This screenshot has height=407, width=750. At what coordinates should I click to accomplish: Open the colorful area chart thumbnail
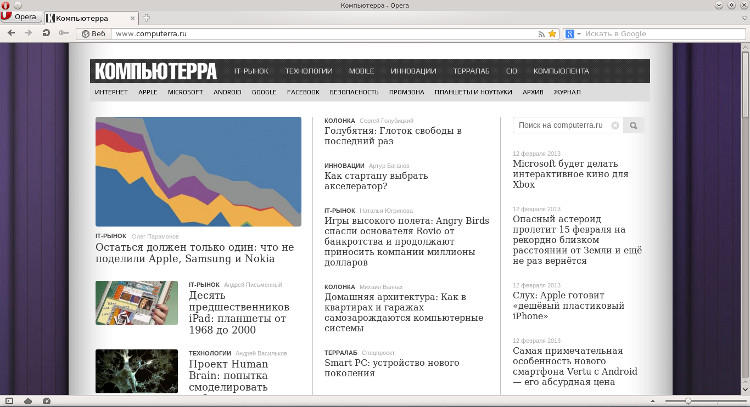pos(198,172)
